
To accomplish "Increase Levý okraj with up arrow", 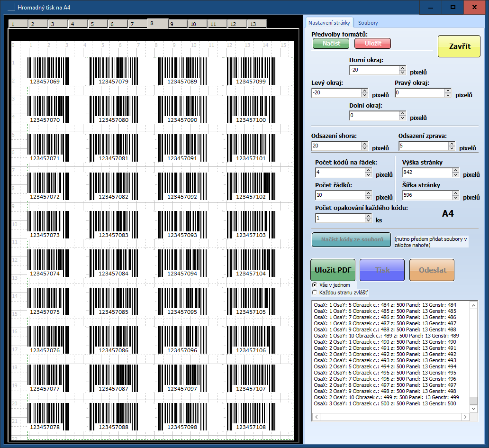I will [x=364, y=91].
